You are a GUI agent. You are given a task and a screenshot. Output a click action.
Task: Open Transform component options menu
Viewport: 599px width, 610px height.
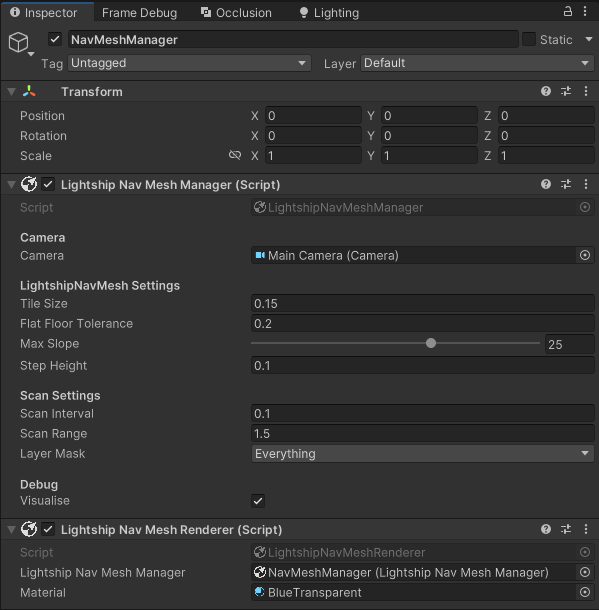point(586,91)
